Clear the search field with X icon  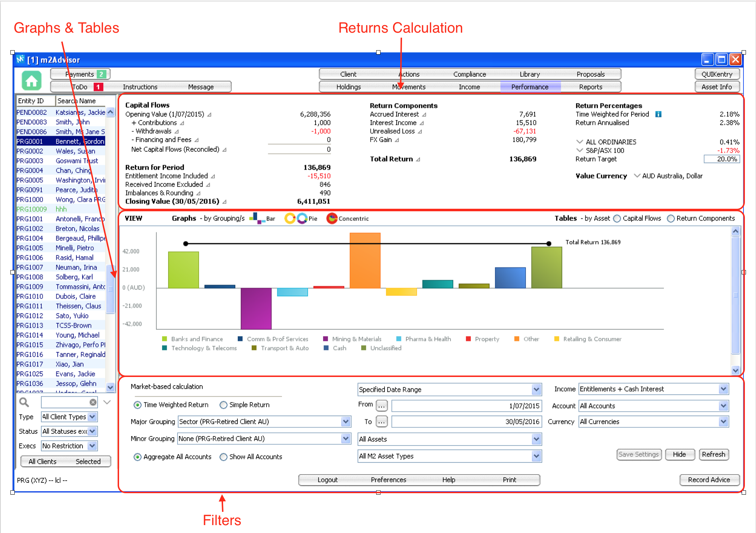tap(93, 402)
